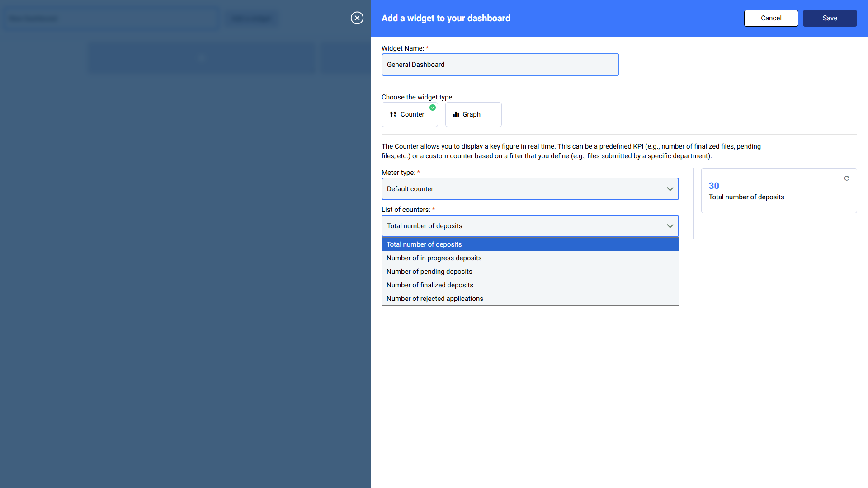Click the Widget Name input field

(500, 65)
